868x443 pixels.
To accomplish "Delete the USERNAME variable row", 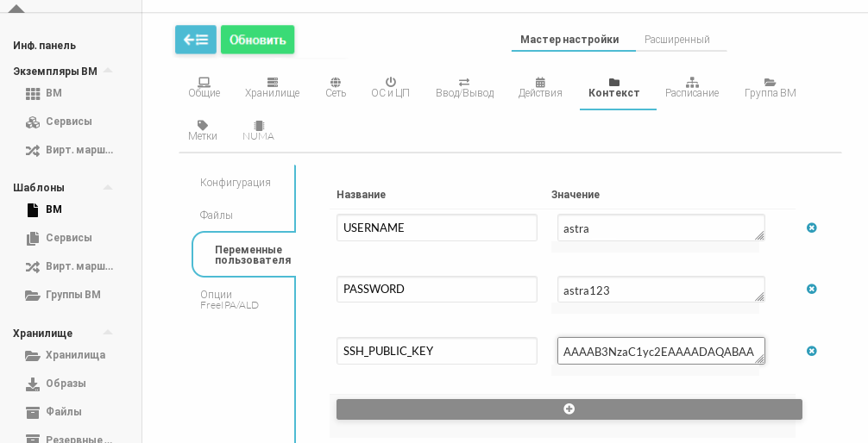I will [x=811, y=228].
